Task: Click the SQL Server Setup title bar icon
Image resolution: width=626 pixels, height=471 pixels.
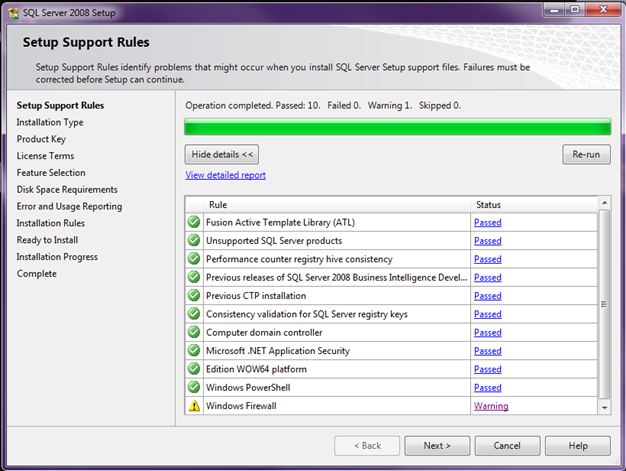Action: (x=13, y=13)
